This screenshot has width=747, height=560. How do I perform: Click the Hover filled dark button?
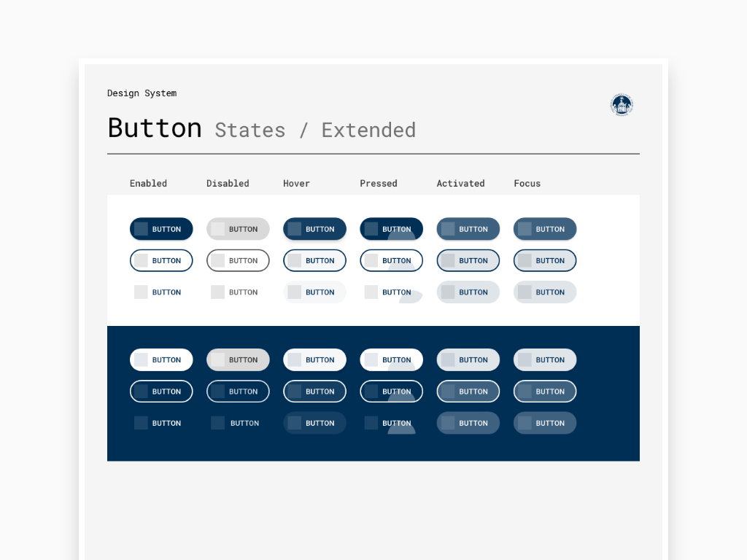tap(315, 229)
